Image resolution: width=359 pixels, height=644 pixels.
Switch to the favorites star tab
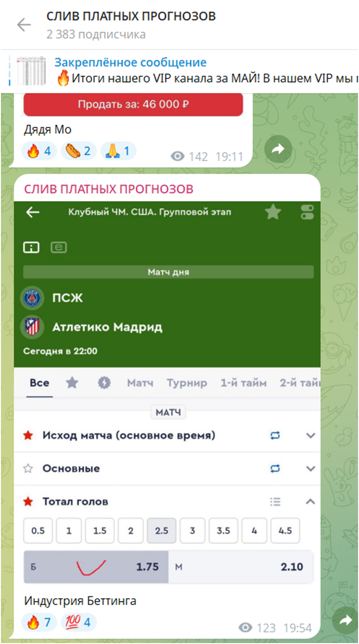[72, 383]
